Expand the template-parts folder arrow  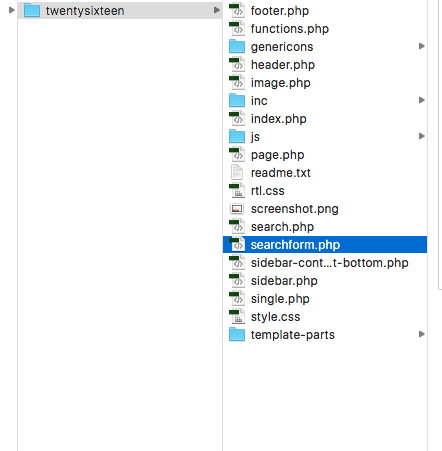tap(422, 334)
